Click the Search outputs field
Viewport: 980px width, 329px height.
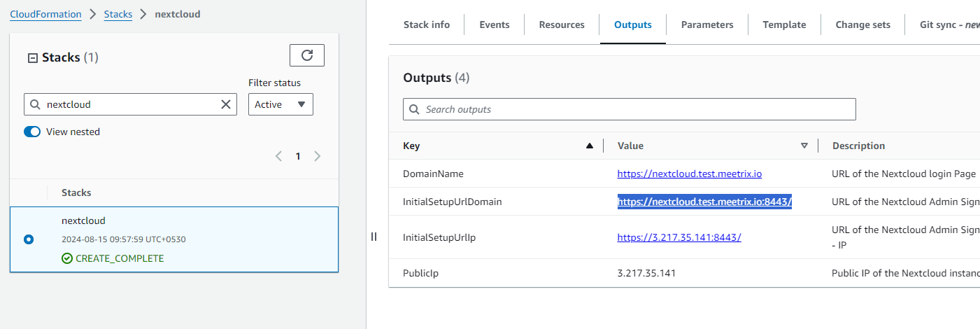[x=630, y=109]
